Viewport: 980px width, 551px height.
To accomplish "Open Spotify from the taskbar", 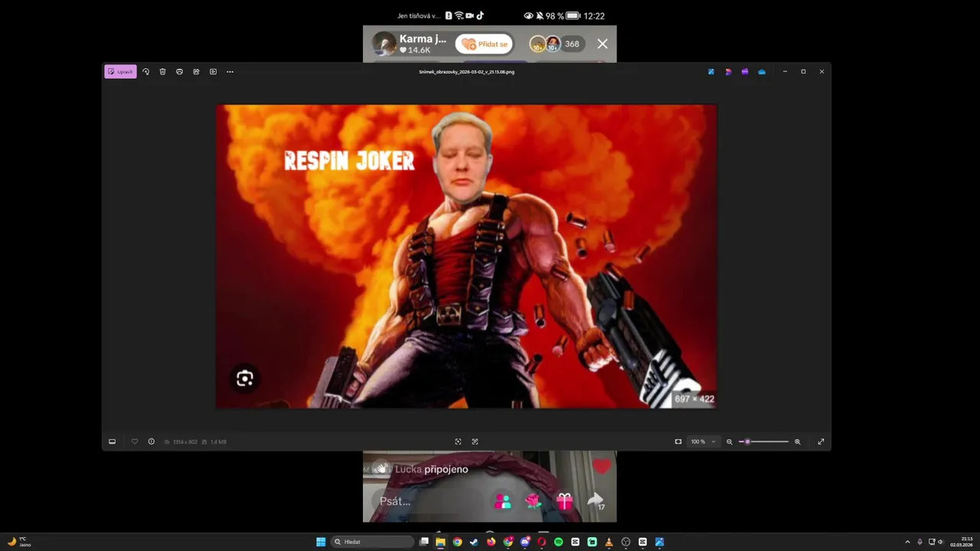I will tap(558, 542).
